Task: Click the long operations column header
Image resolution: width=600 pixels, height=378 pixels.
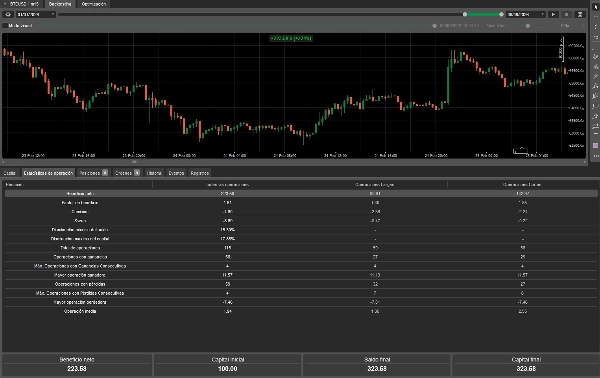Action: [375, 185]
